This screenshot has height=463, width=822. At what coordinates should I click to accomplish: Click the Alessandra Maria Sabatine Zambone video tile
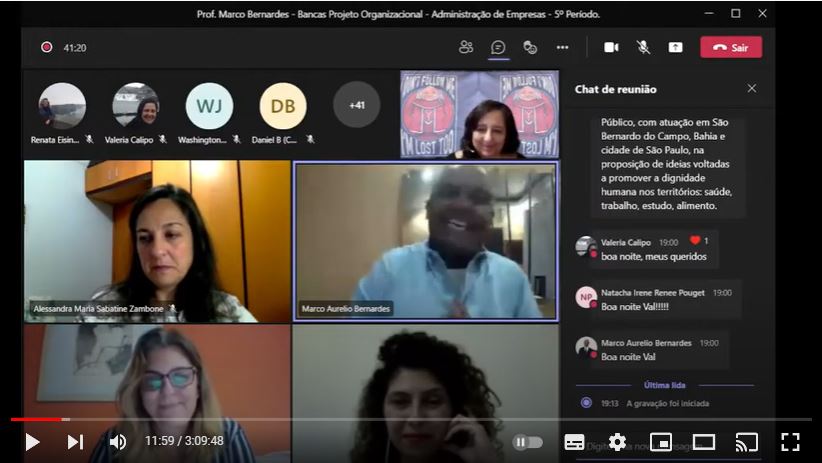point(157,241)
